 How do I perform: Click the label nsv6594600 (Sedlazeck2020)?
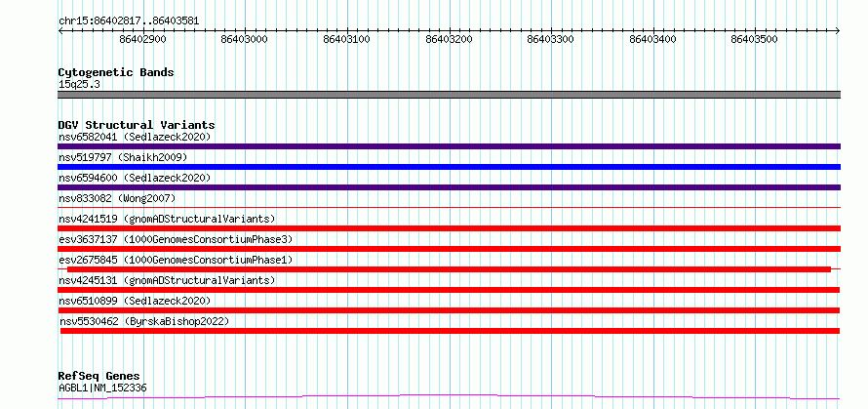pyautogui.click(x=135, y=178)
